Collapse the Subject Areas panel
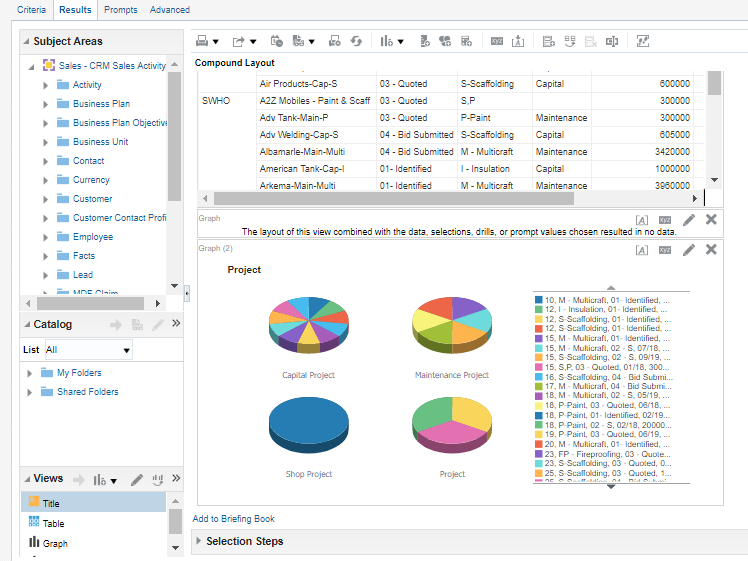Screen dimensions: 748x561 point(26,42)
